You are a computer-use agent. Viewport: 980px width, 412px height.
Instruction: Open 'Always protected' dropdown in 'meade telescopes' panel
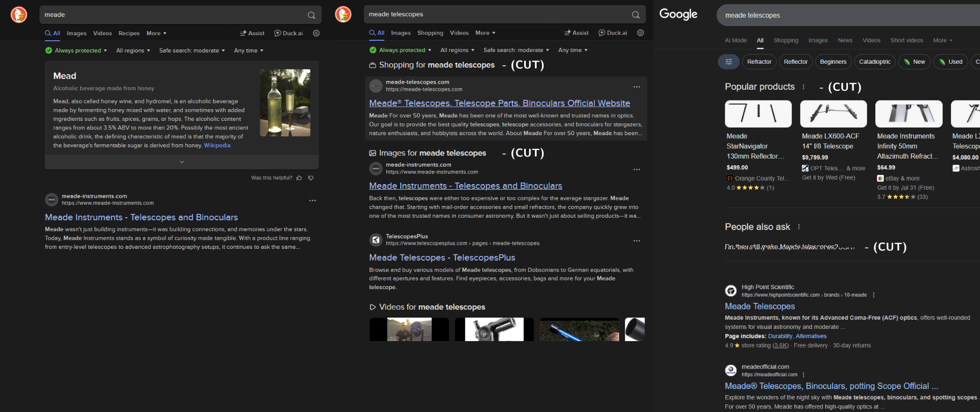point(400,50)
